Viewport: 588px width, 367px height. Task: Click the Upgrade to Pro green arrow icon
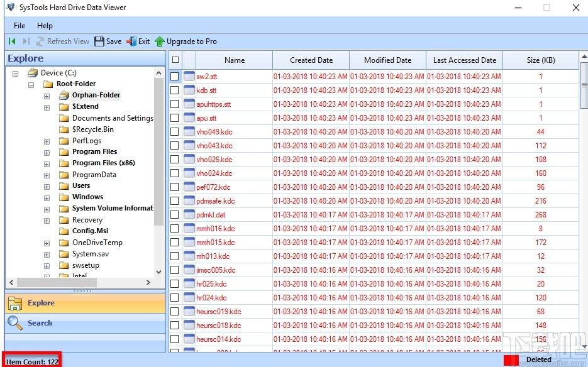point(160,41)
